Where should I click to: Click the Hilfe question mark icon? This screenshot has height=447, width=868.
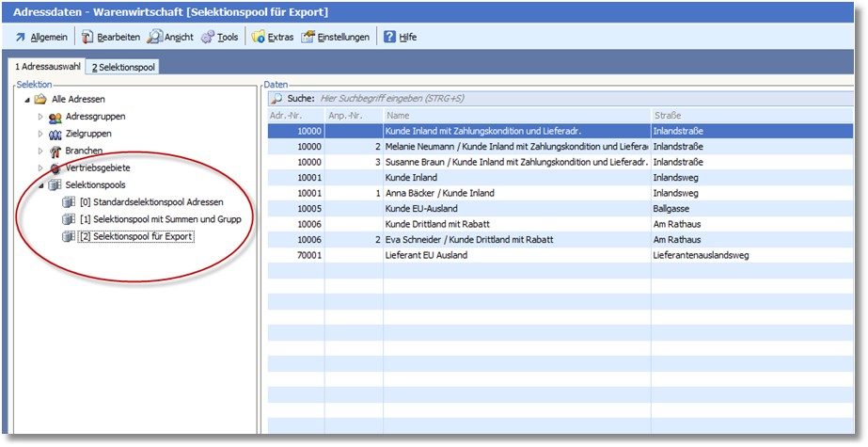point(389,38)
